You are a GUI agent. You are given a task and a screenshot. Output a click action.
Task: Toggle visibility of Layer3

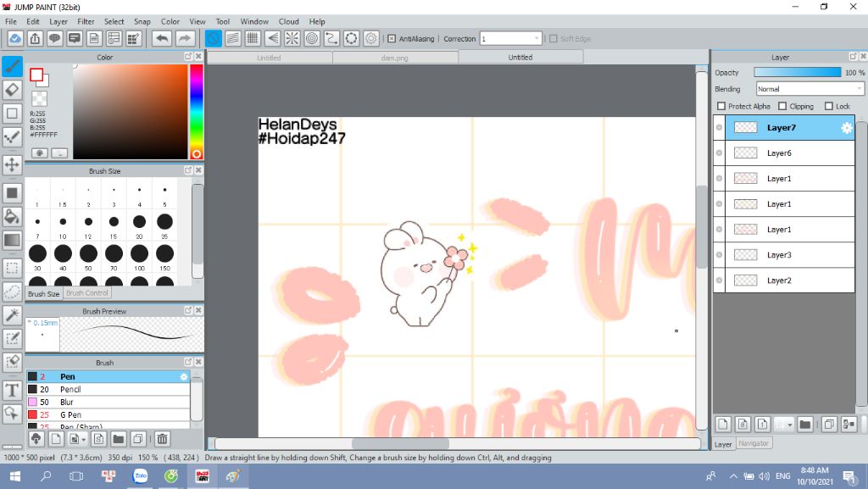719,255
